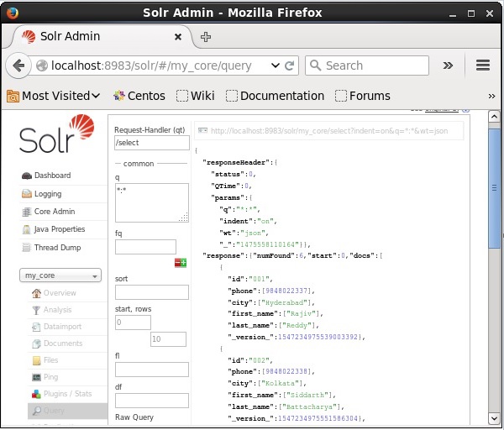Image resolution: width=504 pixels, height=430 pixels.
Task: Open the Logging section
Action: pyautogui.click(x=48, y=194)
